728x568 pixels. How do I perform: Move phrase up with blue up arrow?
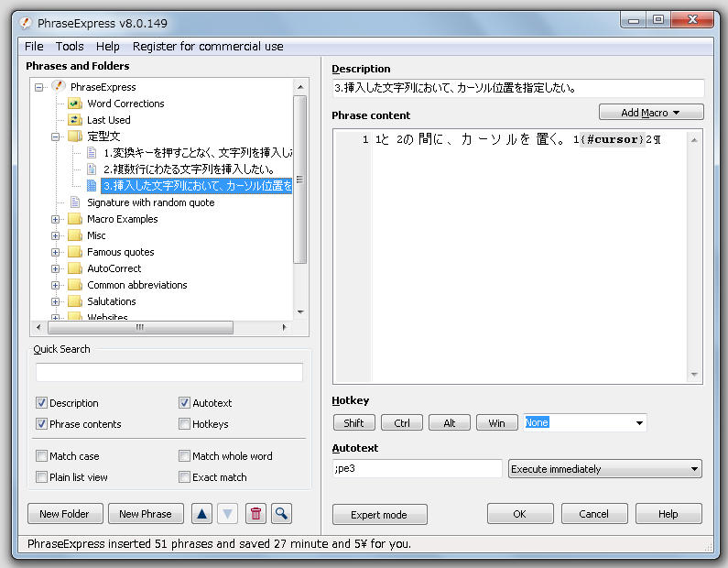tap(201, 514)
